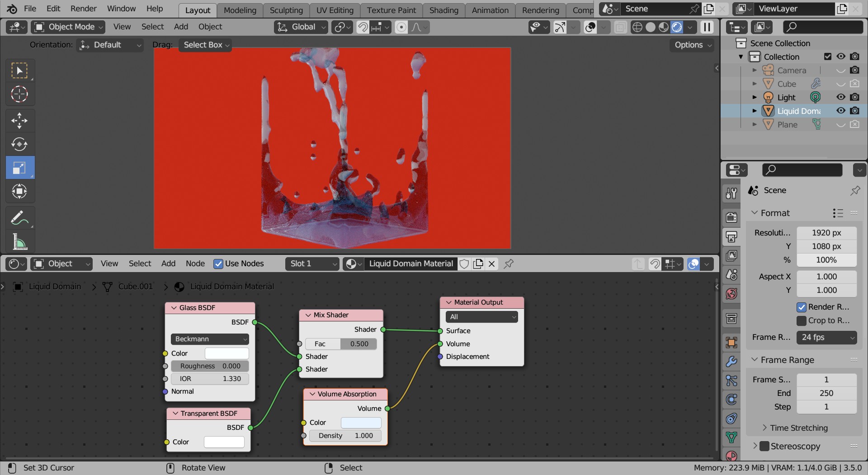Open the All target dropdown in Material Output
This screenshot has height=475, width=868.
click(x=481, y=317)
